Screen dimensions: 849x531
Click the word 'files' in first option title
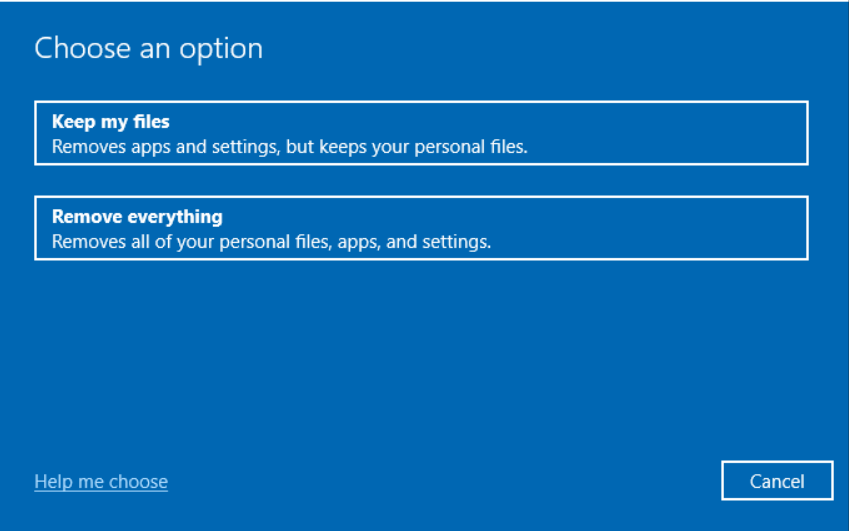click(x=152, y=122)
